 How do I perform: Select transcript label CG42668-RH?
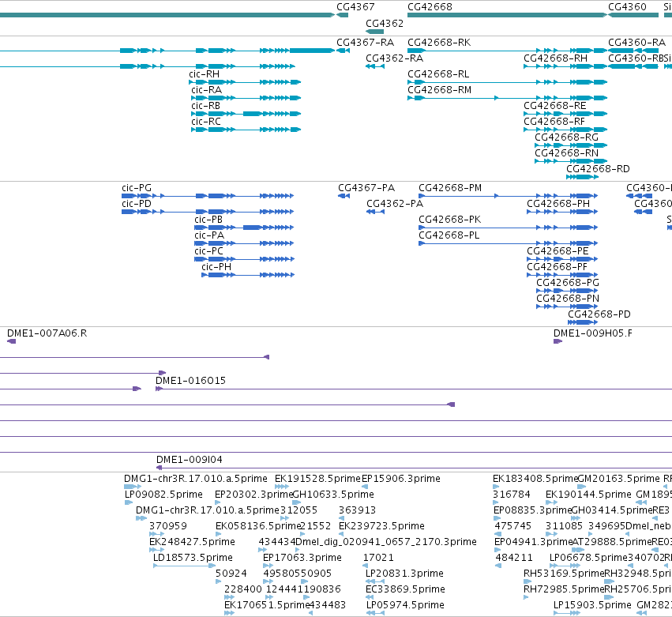(x=555, y=58)
